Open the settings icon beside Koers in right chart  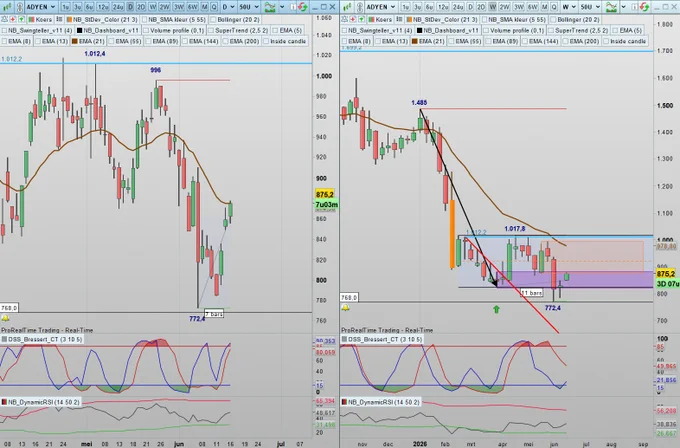(x=399, y=20)
